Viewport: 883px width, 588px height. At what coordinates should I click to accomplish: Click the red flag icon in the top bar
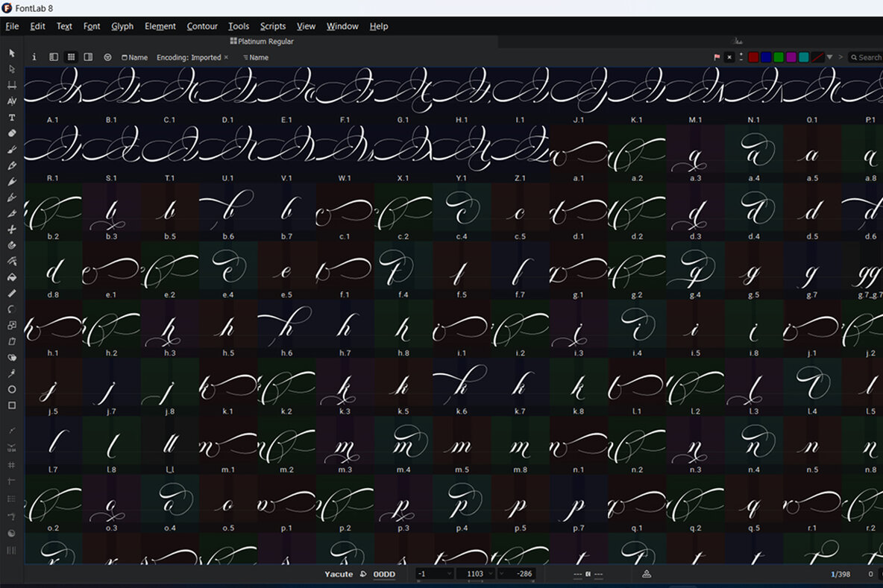point(717,56)
